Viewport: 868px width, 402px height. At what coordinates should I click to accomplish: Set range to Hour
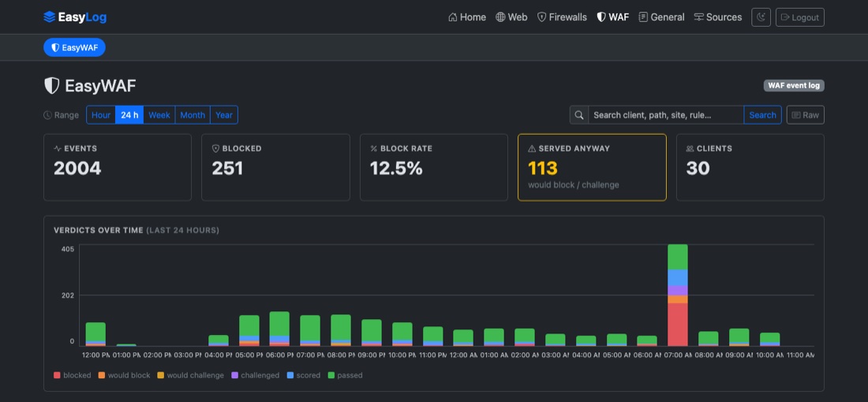101,115
